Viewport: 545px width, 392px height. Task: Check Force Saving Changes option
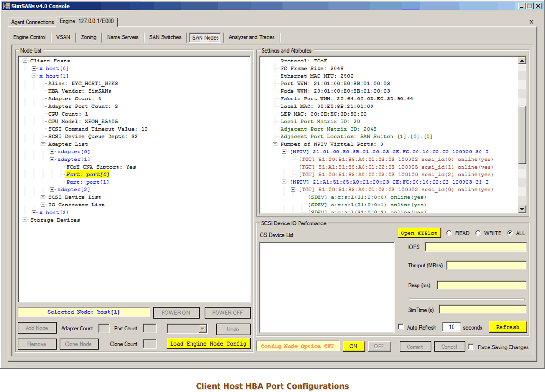pos(471,347)
